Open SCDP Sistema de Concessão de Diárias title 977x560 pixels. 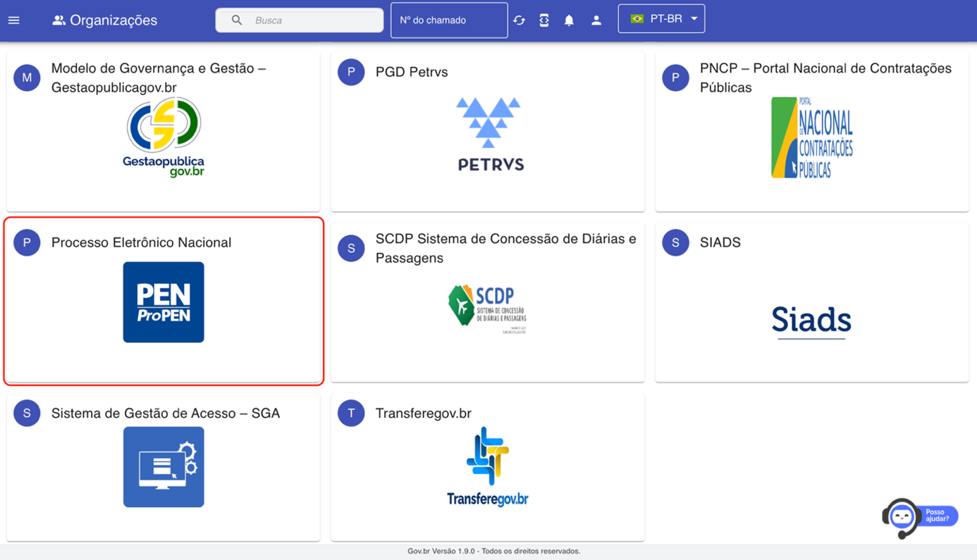pyautogui.click(x=506, y=248)
